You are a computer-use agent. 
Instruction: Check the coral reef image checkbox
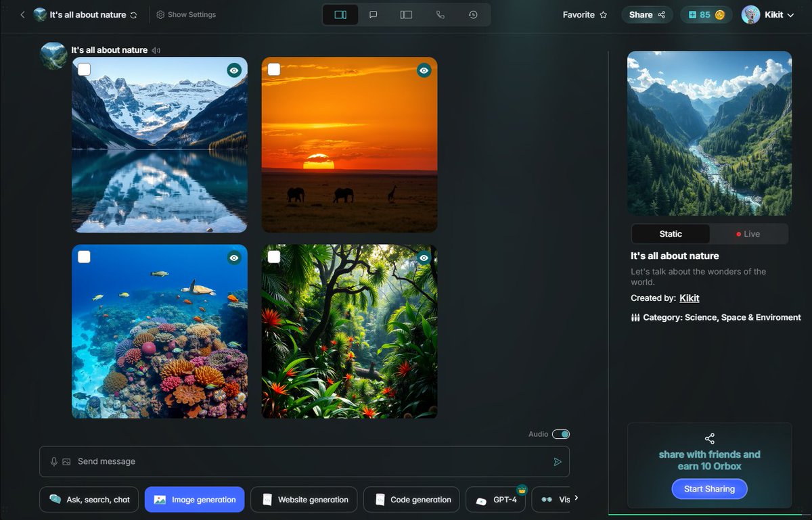(84, 257)
